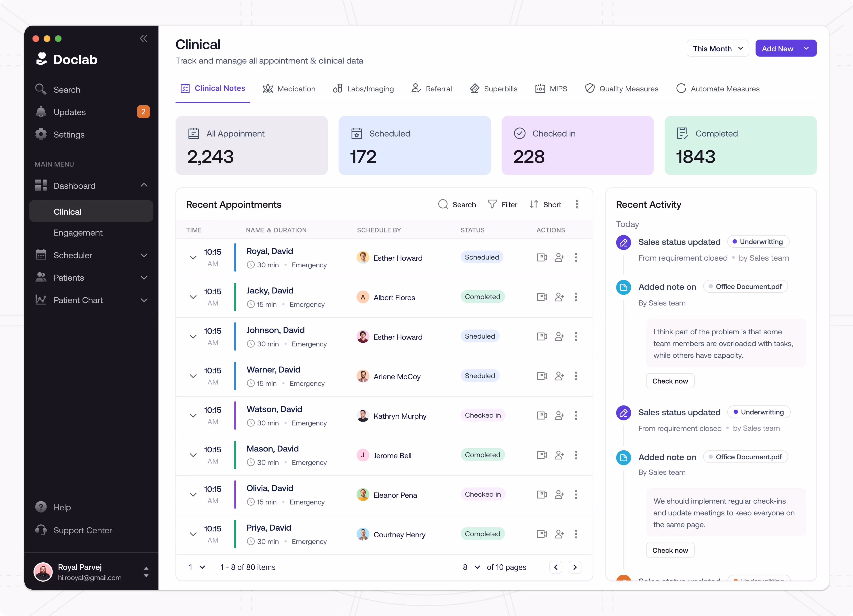The image size is (853, 616).
Task: Go to next page of appointments
Action: (x=575, y=567)
